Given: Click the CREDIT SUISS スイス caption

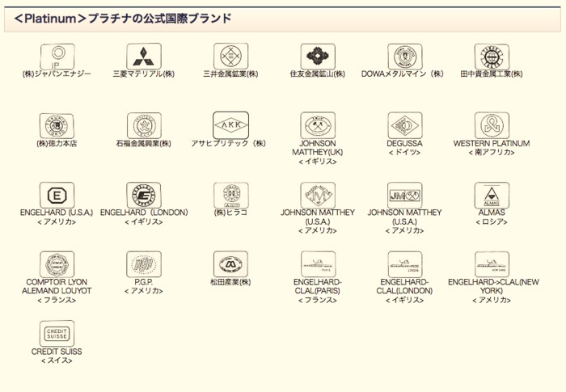Looking at the screenshot, I should (x=57, y=356).
